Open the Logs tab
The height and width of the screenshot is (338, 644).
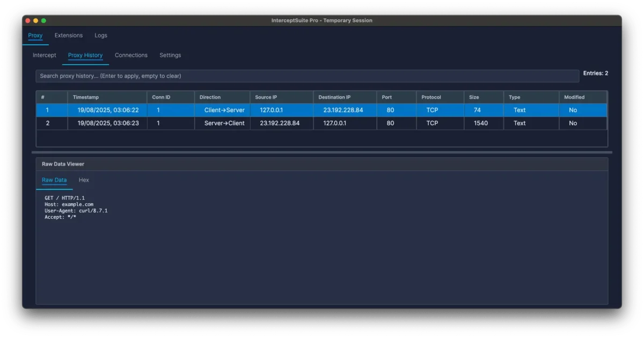pos(101,35)
